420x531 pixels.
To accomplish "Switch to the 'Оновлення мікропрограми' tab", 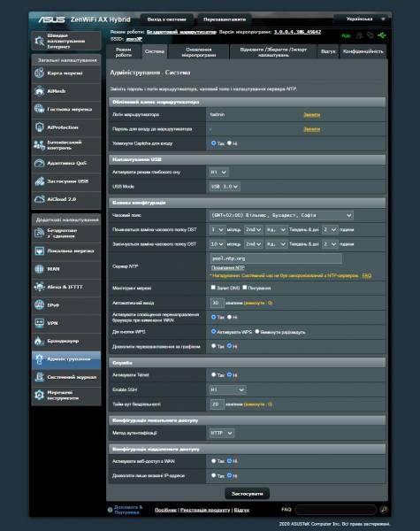I will tap(199, 52).
